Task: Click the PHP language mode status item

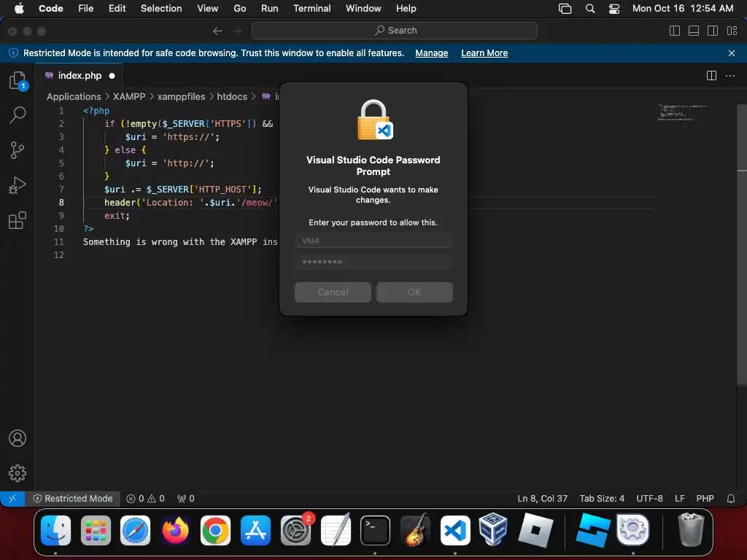Action: tap(705, 499)
